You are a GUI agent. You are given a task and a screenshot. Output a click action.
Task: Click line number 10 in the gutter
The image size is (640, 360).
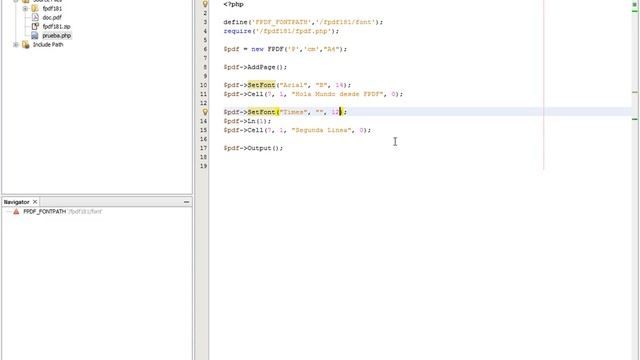tap(204, 85)
